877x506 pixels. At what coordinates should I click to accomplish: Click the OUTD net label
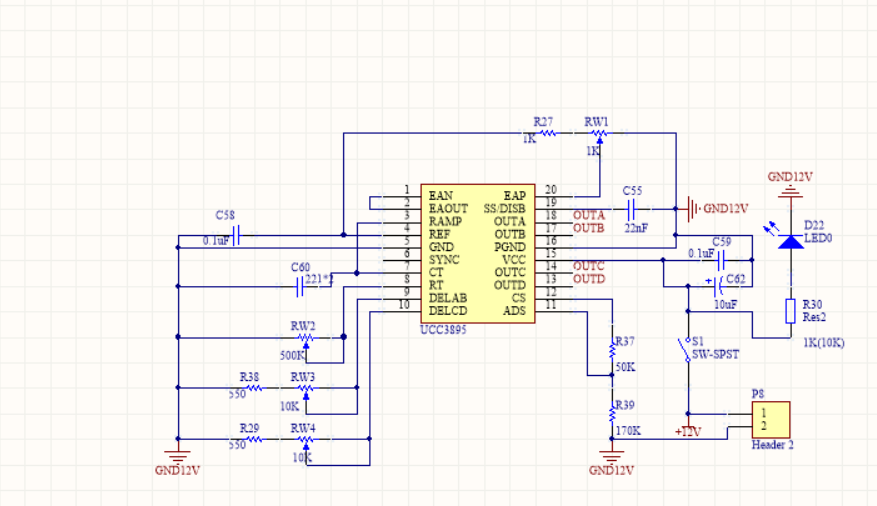pos(588,278)
